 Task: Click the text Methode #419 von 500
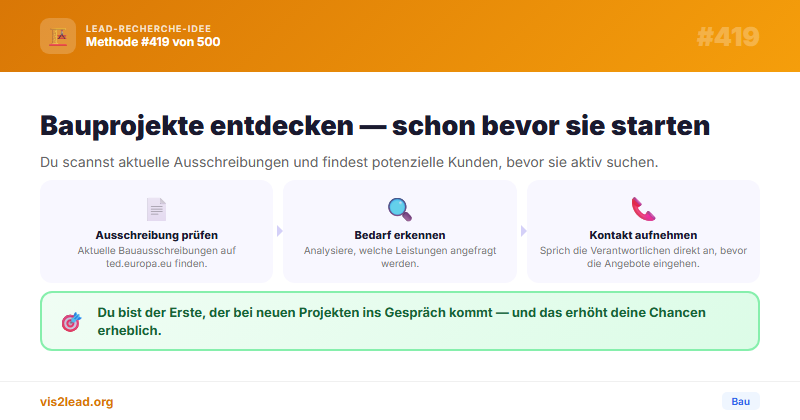coord(153,42)
